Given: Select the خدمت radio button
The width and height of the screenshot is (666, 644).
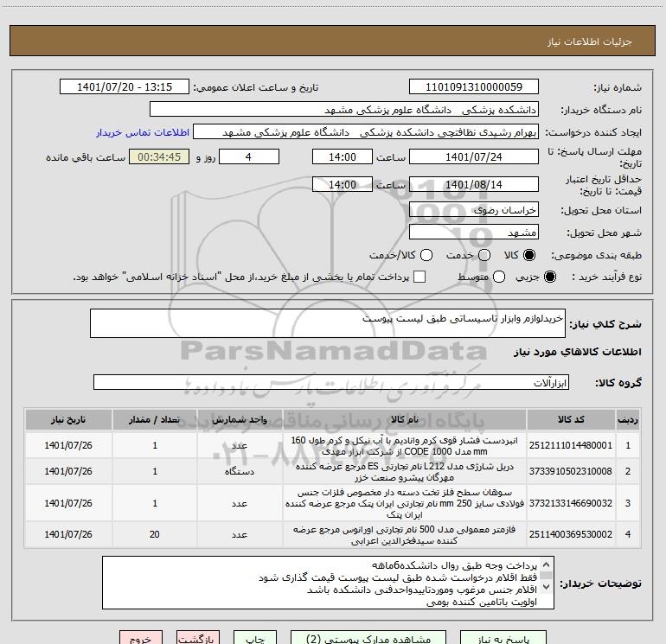Looking at the screenshot, I should pyautogui.click(x=484, y=255).
